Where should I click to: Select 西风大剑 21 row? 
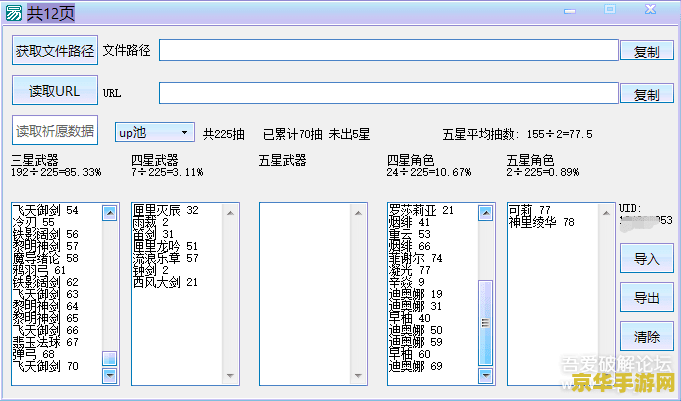pos(165,282)
